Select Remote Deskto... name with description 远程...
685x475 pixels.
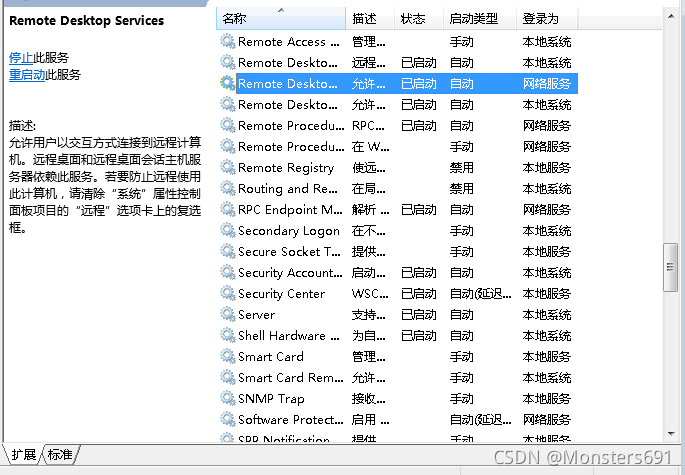(x=288, y=63)
